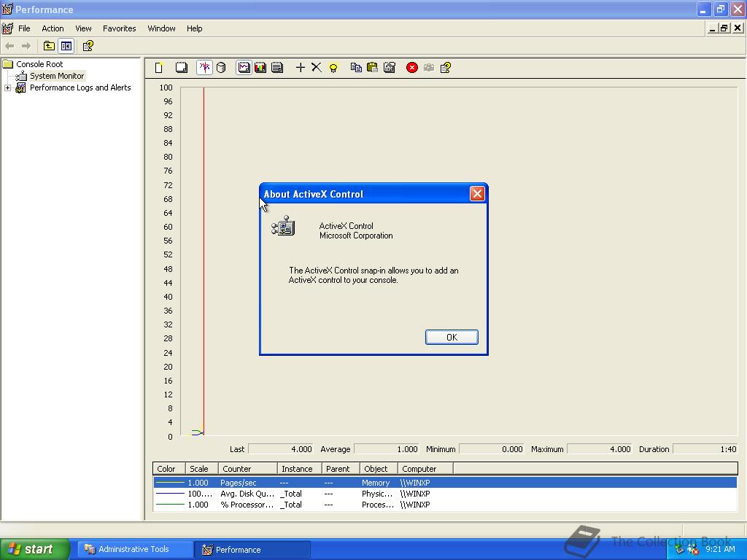Toggle View Current Activity icon
Image resolution: width=747 pixels, height=560 pixels.
(x=204, y=68)
